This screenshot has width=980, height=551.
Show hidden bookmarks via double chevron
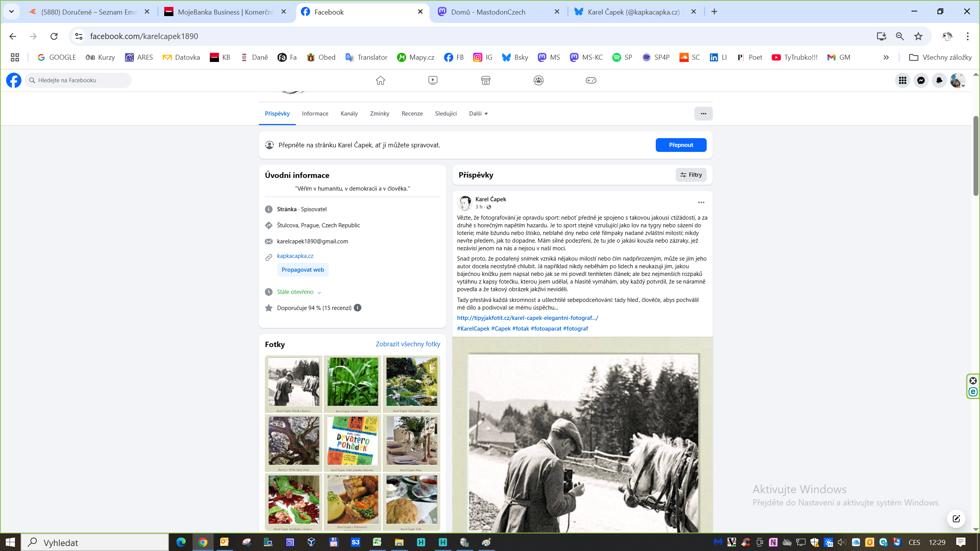coord(886,57)
